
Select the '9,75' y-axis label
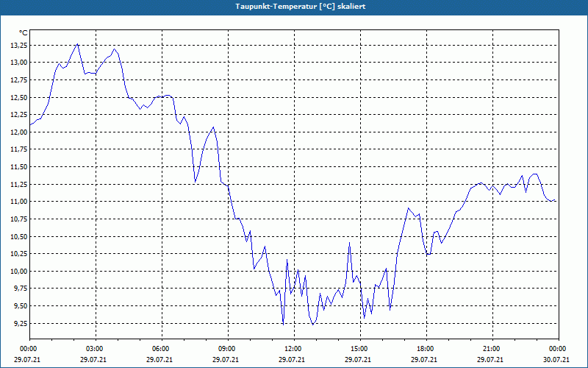pyautogui.click(x=21, y=289)
